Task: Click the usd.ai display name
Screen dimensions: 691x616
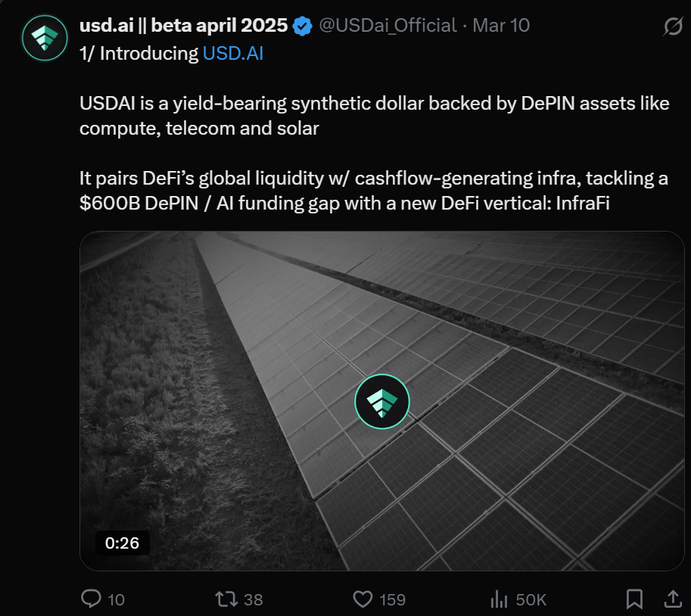Action: tap(183, 26)
